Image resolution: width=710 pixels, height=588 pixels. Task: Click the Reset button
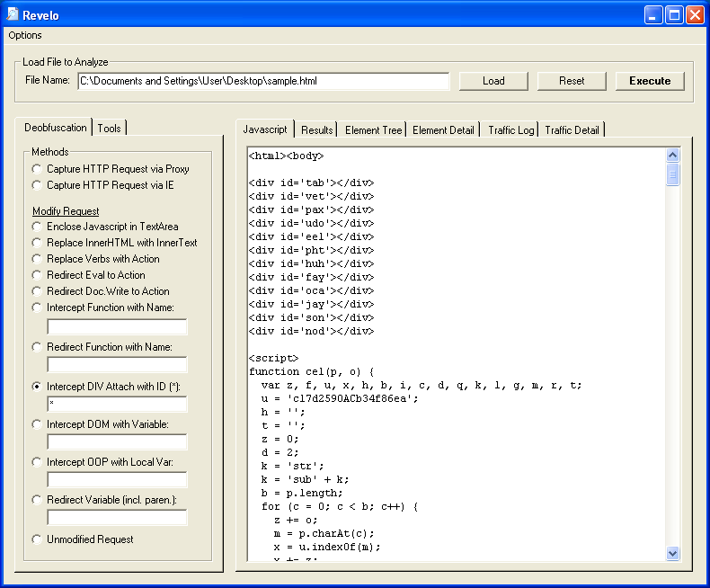coord(572,81)
